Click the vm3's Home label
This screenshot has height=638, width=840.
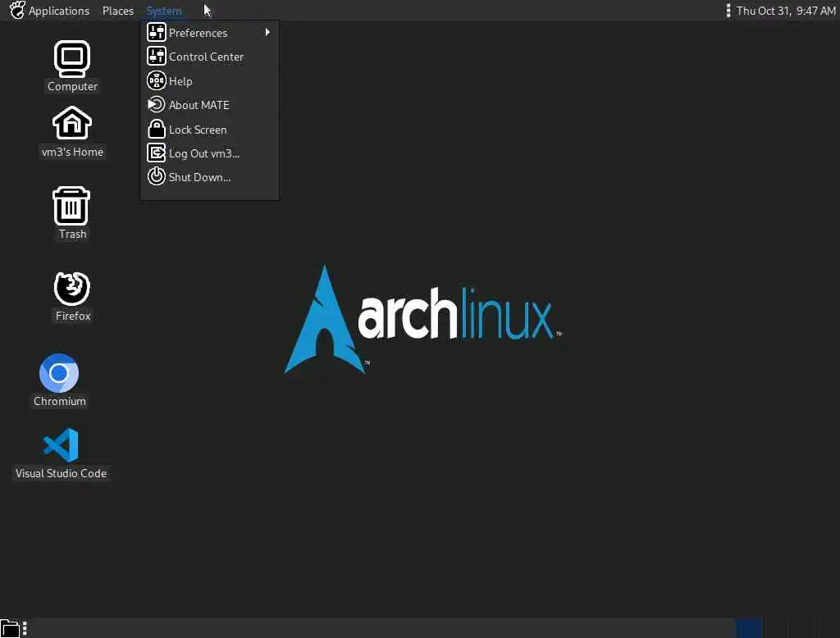click(x=72, y=153)
